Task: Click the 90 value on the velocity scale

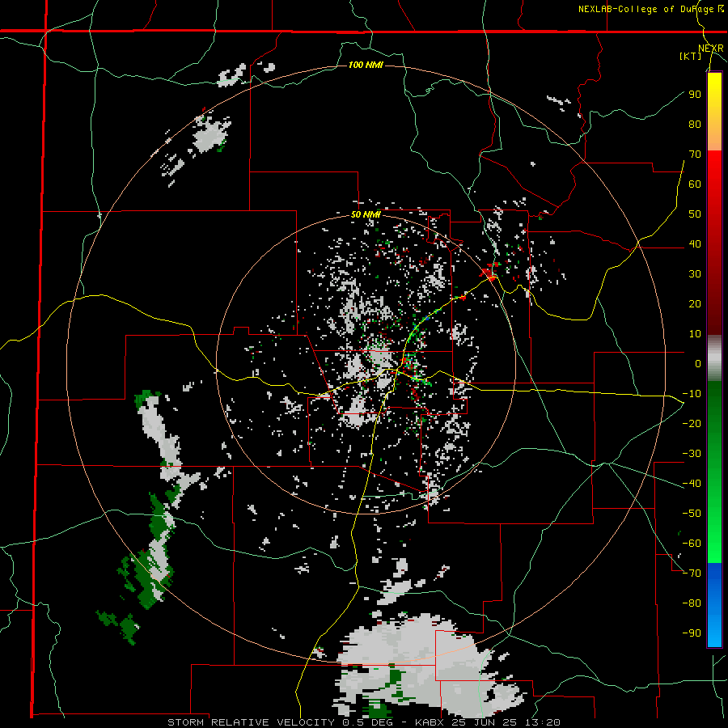Action: tap(695, 95)
